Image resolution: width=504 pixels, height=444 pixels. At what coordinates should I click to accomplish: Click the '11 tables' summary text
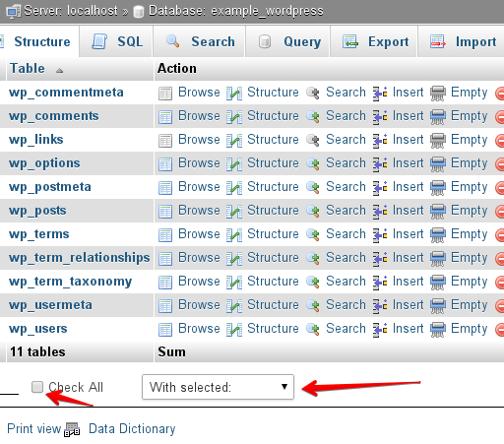tap(37, 352)
